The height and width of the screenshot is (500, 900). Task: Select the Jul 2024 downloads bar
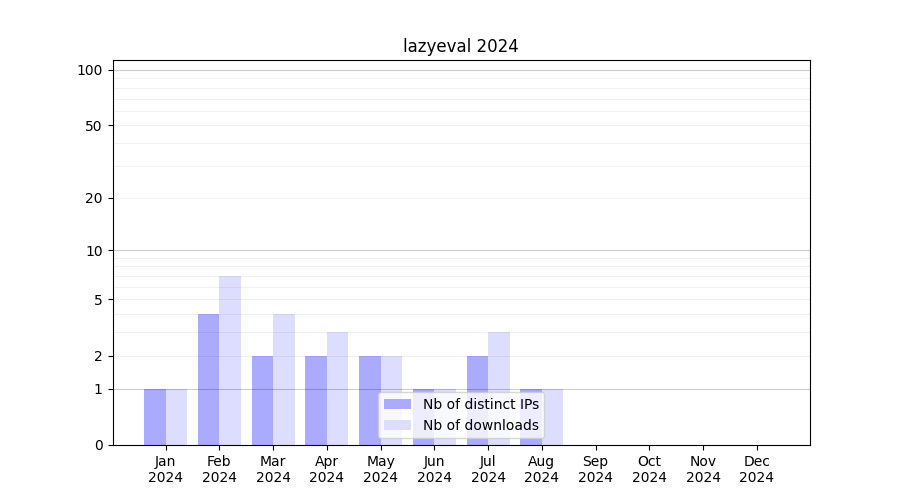click(x=499, y=388)
